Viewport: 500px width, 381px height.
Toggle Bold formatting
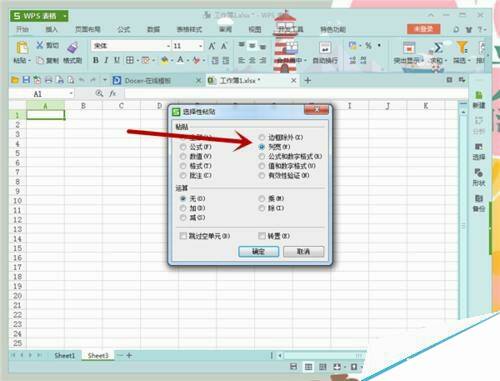pos(96,60)
